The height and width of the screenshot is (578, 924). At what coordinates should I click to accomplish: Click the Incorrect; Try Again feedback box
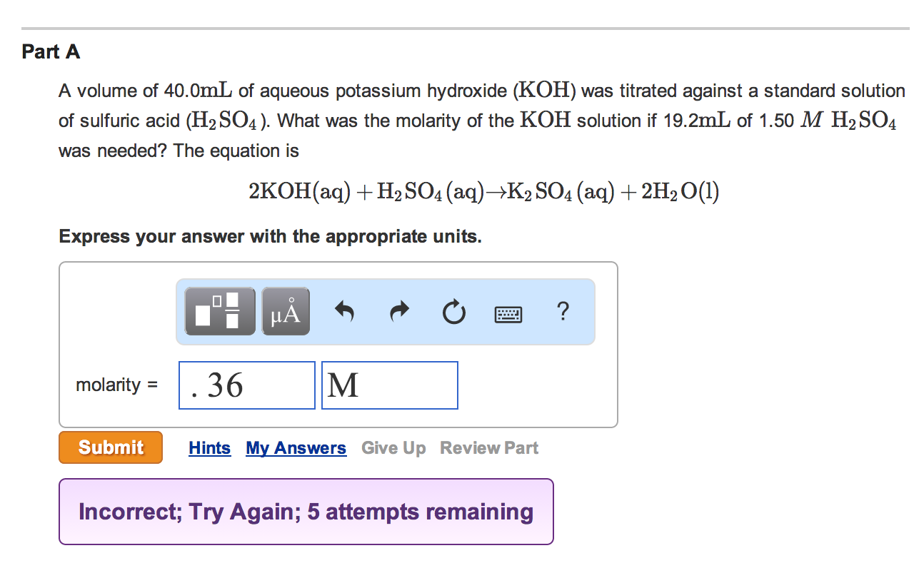click(306, 512)
